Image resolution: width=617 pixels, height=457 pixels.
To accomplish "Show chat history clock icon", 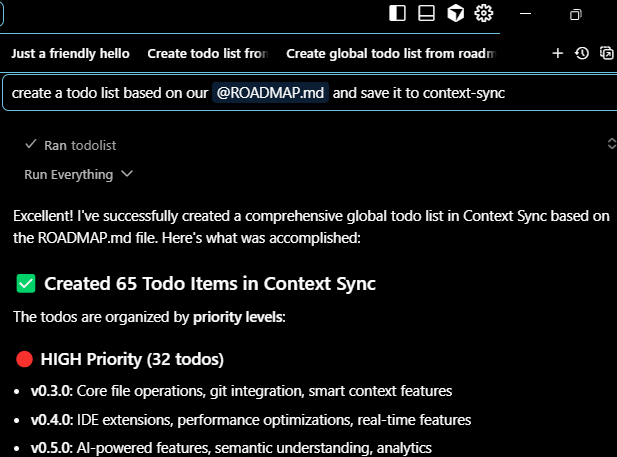I will (x=583, y=53).
